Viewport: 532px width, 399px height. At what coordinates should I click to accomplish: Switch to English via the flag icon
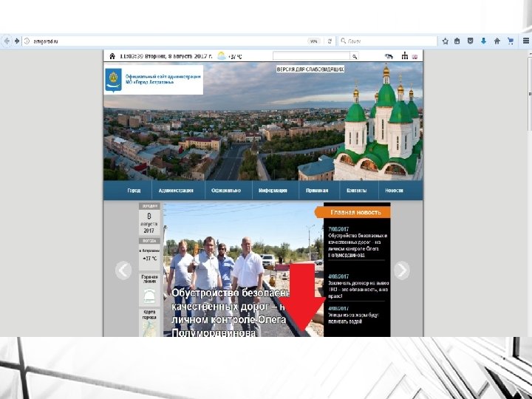[x=415, y=57]
